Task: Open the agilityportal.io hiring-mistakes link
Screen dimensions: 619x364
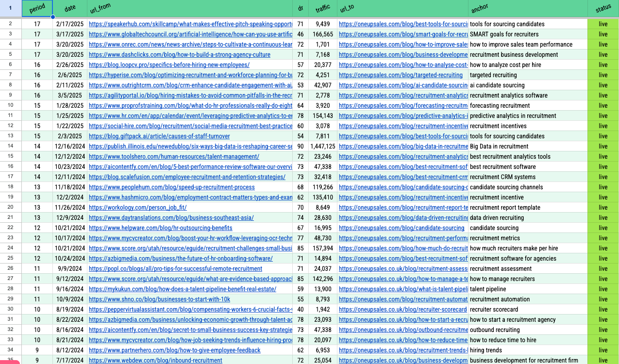Action: point(190,95)
